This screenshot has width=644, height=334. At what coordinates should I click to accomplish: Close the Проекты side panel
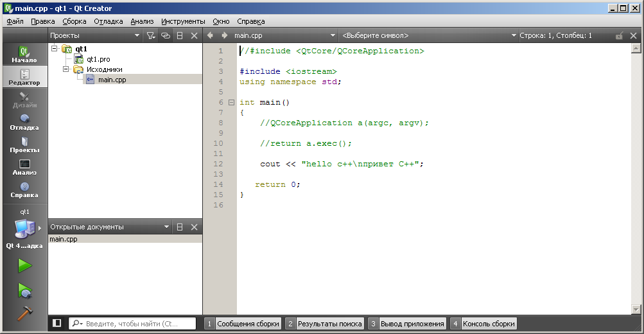(195, 36)
